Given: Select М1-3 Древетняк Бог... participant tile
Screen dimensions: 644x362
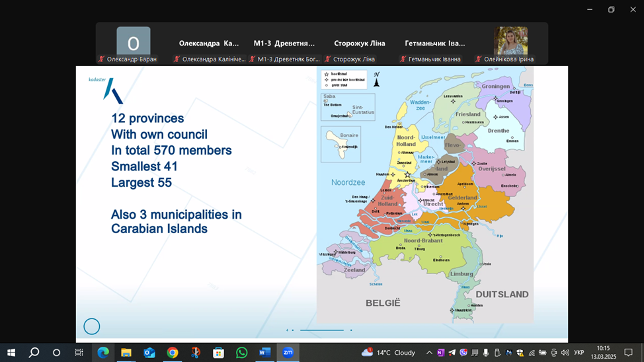Looking at the screenshot, I should 284,44.
